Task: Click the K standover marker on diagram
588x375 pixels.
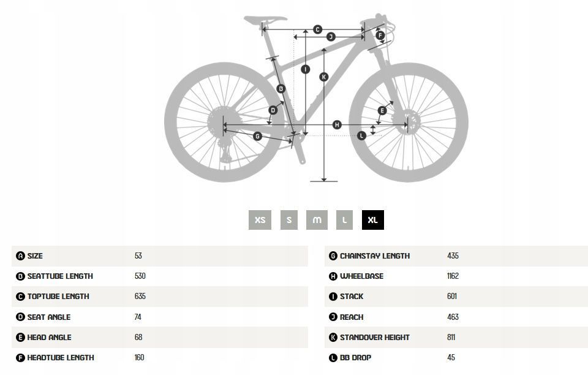Action: tap(324, 77)
